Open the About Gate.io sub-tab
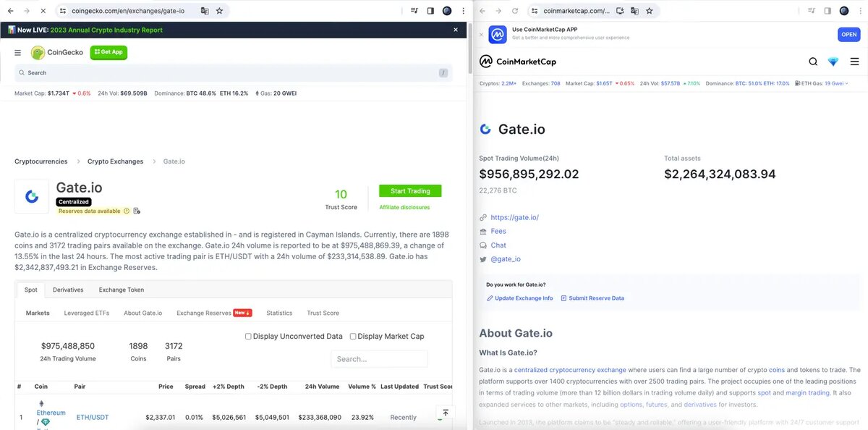 (142, 313)
